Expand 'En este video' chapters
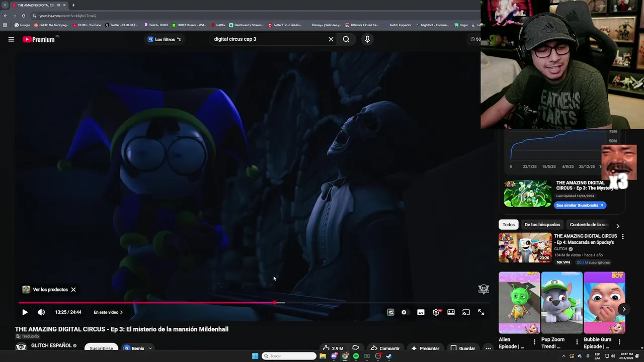 click(108, 312)
